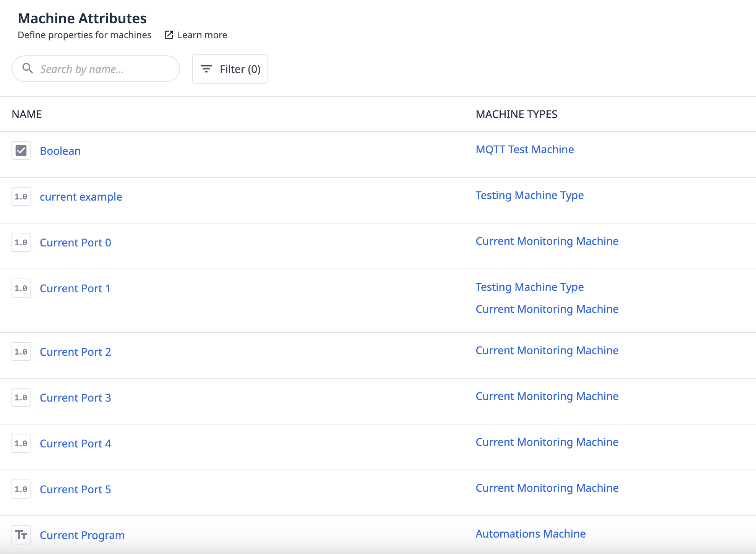Open Current Monitoring Machine in Current Port 4 row
Screen dimensions: 756x554
click(x=547, y=442)
